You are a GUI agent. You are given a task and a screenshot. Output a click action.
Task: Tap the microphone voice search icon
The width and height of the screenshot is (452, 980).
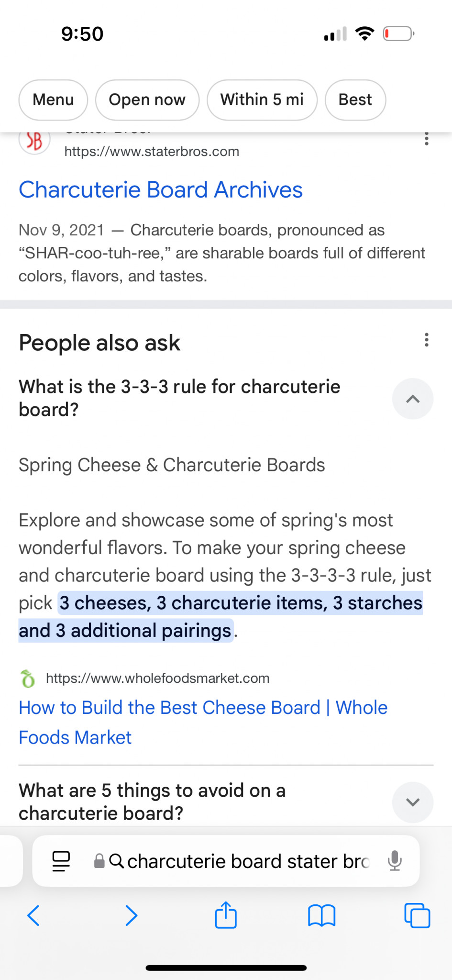tap(395, 861)
